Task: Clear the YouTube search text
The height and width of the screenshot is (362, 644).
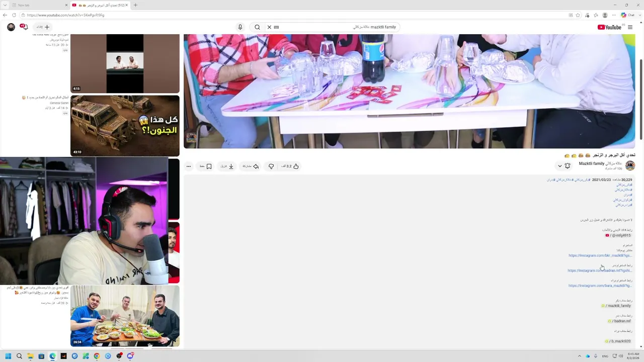Action: pyautogui.click(x=269, y=27)
